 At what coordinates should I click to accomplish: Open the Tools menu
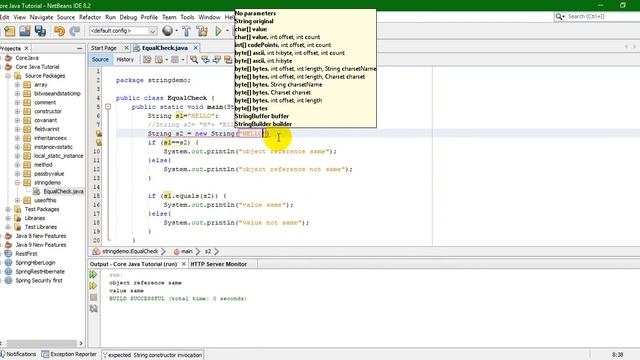(187, 17)
